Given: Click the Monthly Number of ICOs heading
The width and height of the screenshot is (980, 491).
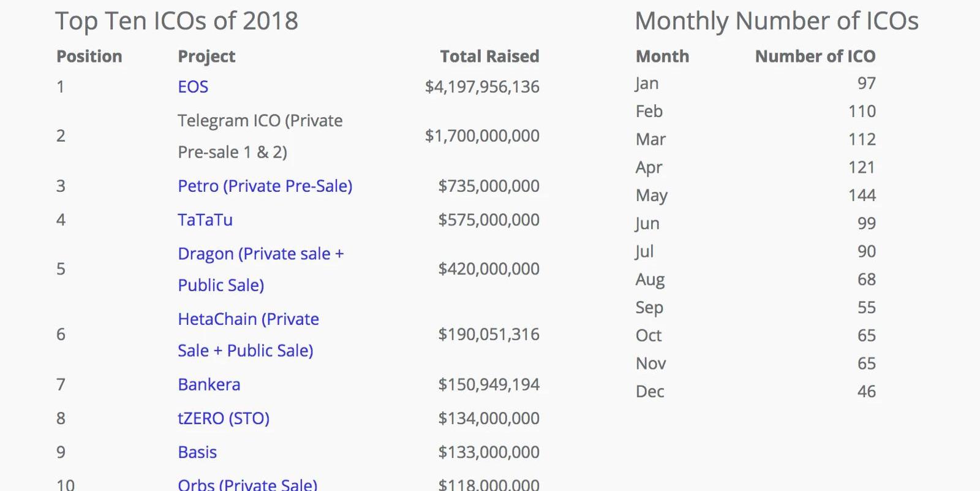Looking at the screenshot, I should 776,21.
